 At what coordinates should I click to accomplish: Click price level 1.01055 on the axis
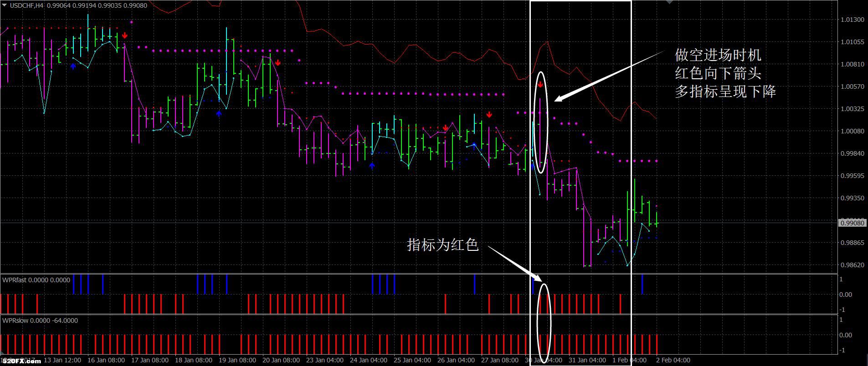pos(853,42)
